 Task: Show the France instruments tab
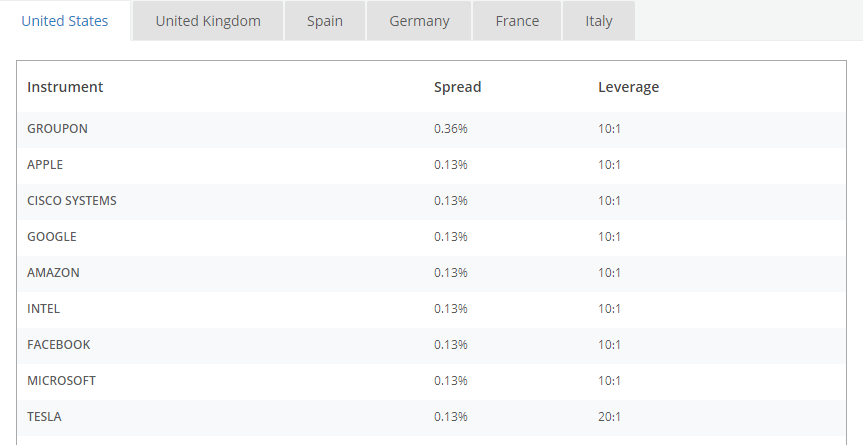[x=517, y=21]
